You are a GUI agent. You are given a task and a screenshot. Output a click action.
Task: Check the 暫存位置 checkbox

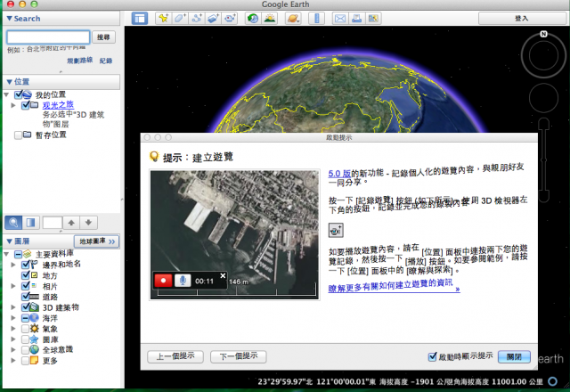tap(18, 135)
